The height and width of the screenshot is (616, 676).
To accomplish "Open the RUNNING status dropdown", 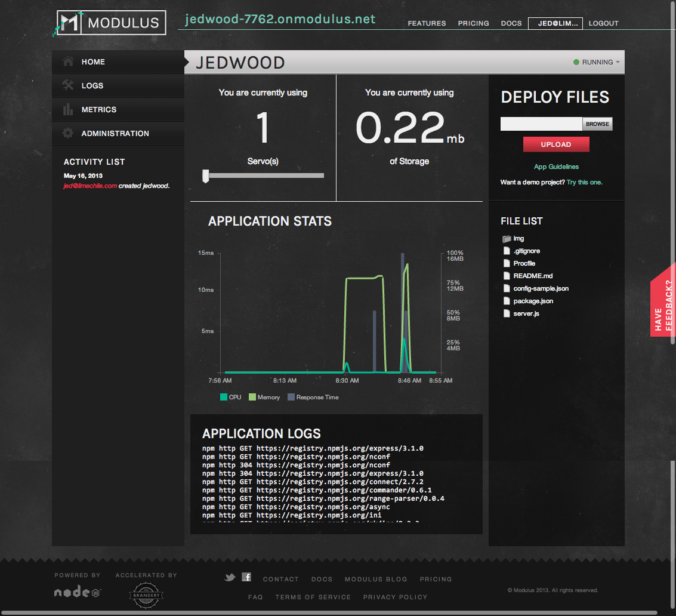I will click(x=596, y=61).
